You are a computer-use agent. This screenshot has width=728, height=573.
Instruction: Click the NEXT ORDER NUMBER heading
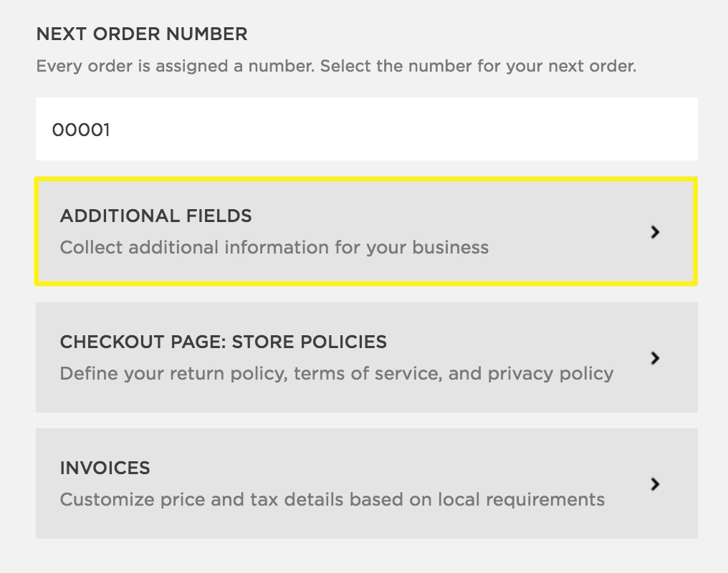(141, 34)
